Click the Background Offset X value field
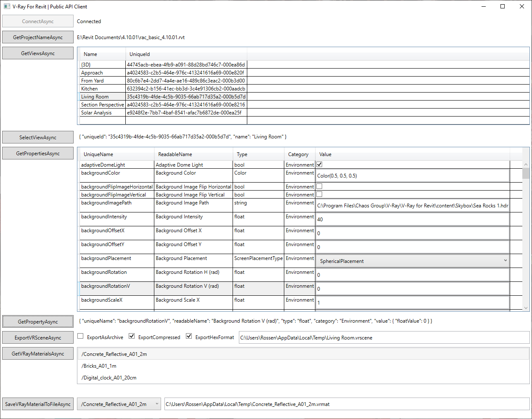Image resolution: width=532 pixels, height=419 pixels. pos(413,233)
